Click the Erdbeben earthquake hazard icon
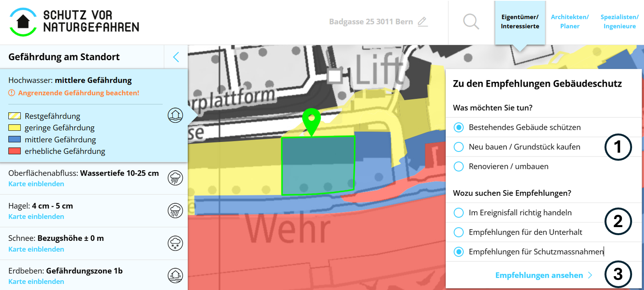644x290 pixels. click(175, 275)
